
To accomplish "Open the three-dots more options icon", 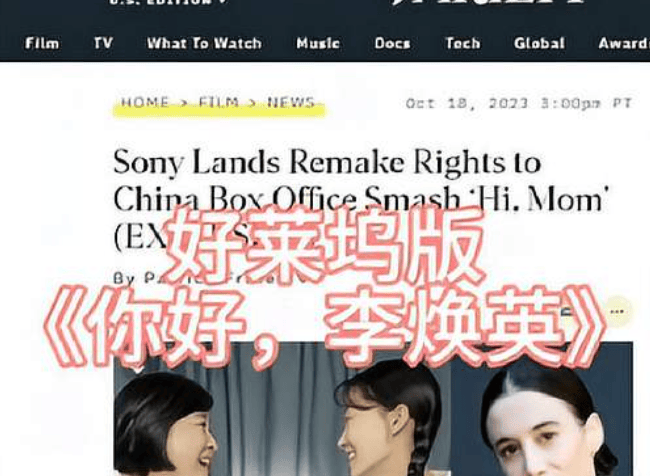I will click(618, 311).
